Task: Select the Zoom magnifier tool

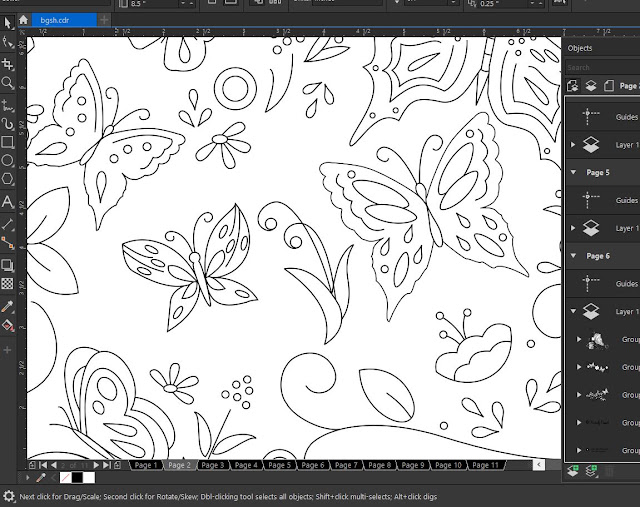Action: 7,83
